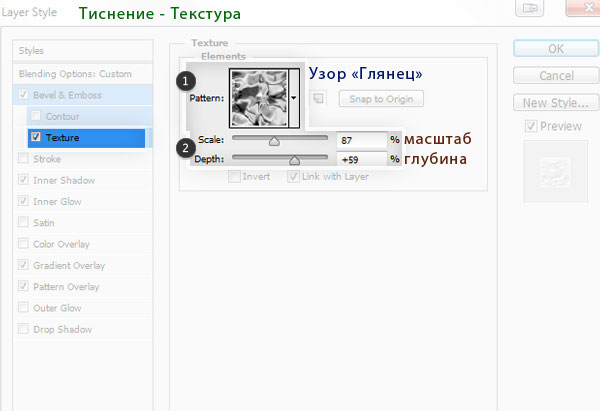Click the OK button

click(556, 49)
